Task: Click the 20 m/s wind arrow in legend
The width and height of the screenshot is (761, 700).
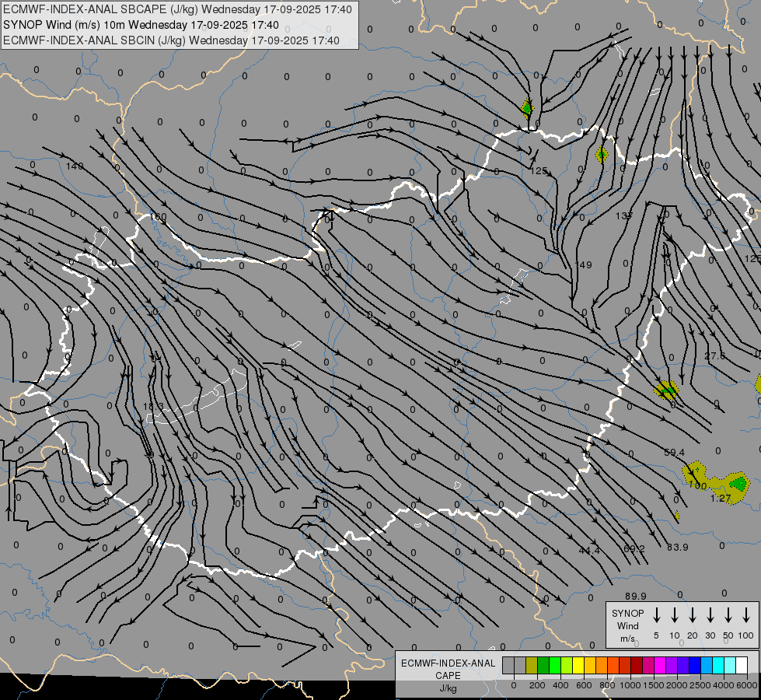Action: [692, 615]
